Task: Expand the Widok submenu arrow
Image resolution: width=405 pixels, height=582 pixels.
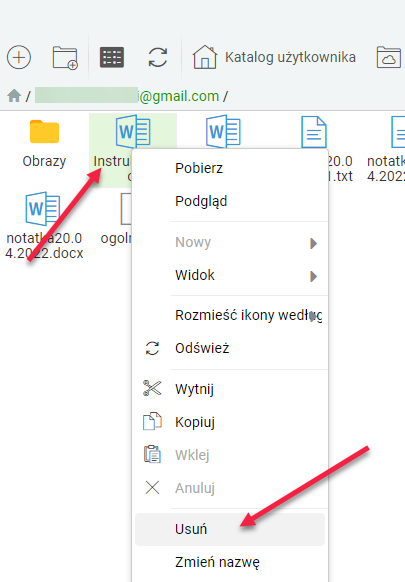Action: (x=314, y=277)
